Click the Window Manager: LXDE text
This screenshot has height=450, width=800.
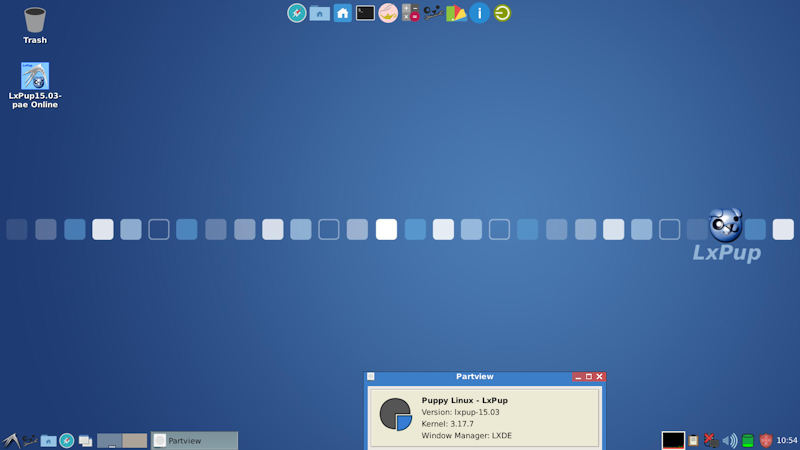click(x=466, y=436)
